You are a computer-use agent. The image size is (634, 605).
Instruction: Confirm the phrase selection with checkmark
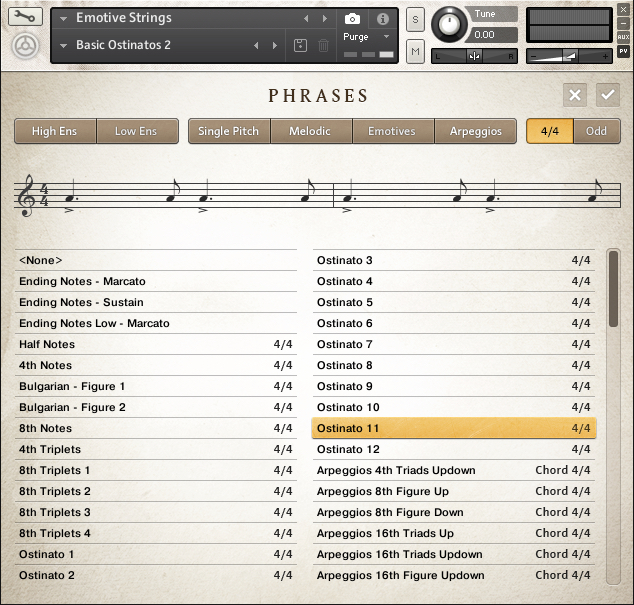click(608, 95)
